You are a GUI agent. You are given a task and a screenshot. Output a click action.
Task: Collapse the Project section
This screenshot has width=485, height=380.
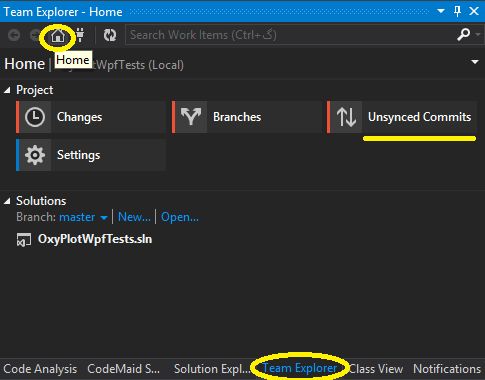(7, 90)
